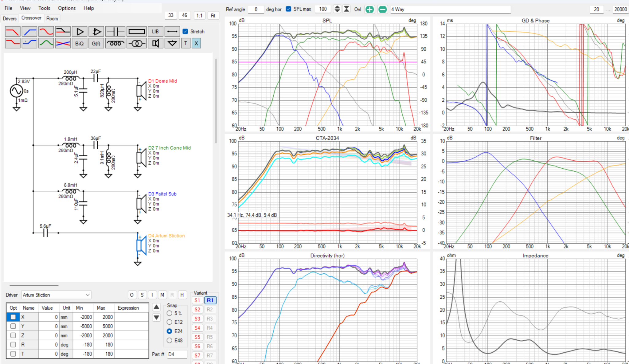This screenshot has width=629, height=364.
Task: Open the File menu
Action: 9,8
